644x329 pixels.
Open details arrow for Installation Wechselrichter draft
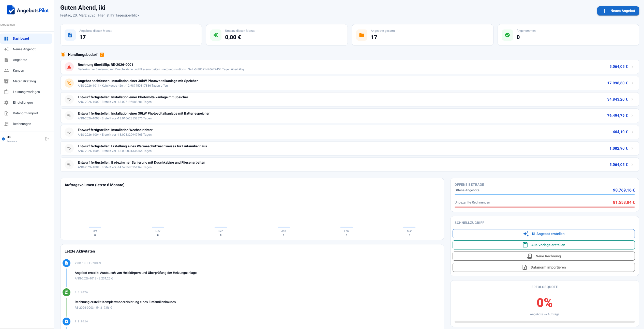pos(633,132)
